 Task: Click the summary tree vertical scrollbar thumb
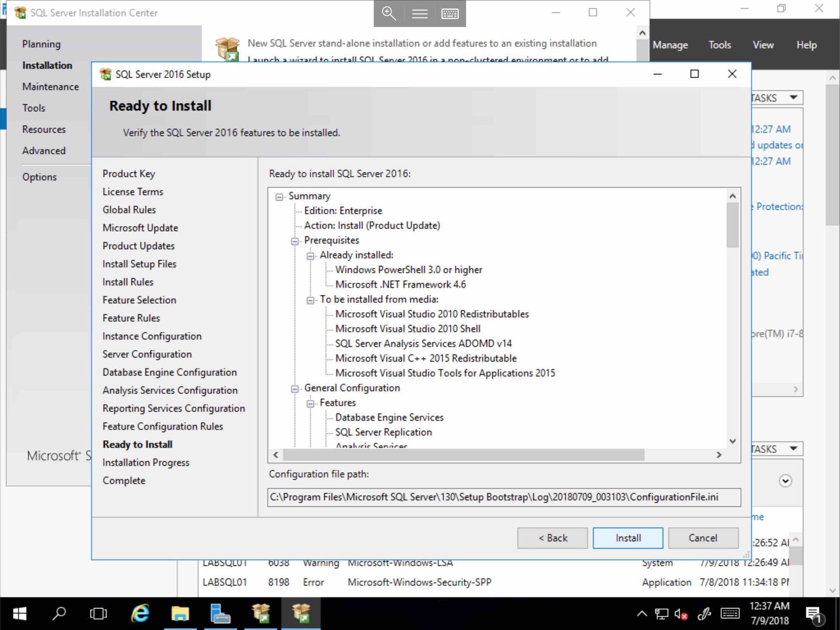click(732, 225)
